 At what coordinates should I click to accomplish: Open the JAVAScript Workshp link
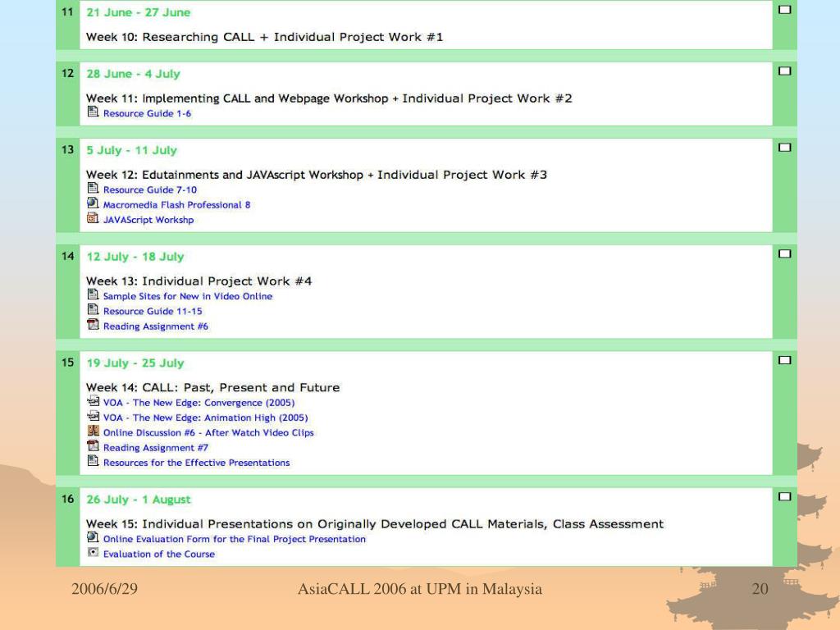tap(148, 220)
